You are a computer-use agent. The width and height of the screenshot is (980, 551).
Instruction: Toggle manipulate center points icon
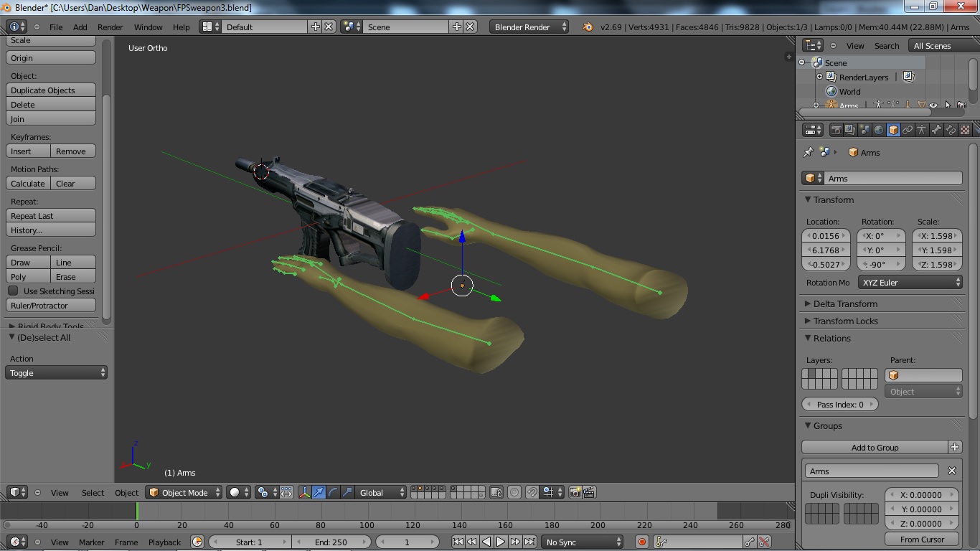[x=286, y=492]
